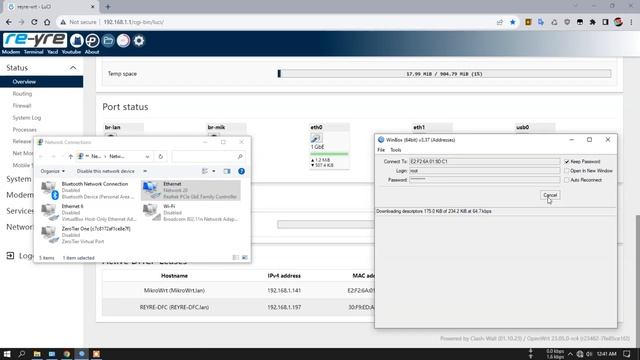This screenshot has width=640, height=360.
Task: Select the ZeroTier One adapter
Action: click(88, 235)
